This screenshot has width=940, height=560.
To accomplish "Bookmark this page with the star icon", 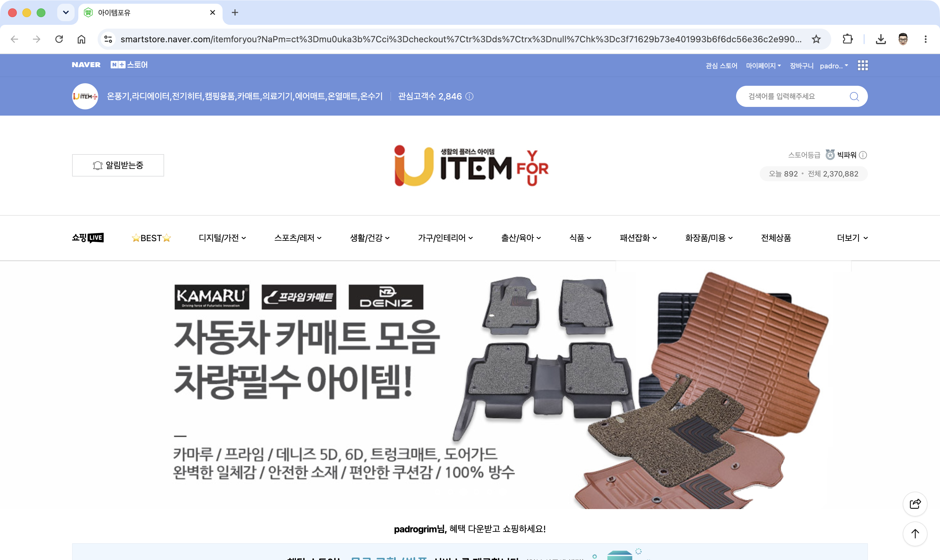I will pyautogui.click(x=816, y=39).
